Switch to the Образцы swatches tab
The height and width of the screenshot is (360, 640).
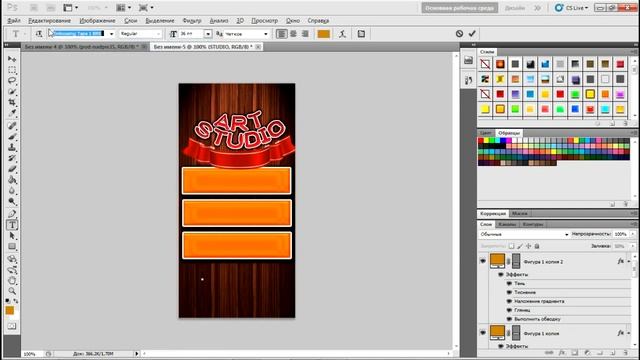coord(509,133)
